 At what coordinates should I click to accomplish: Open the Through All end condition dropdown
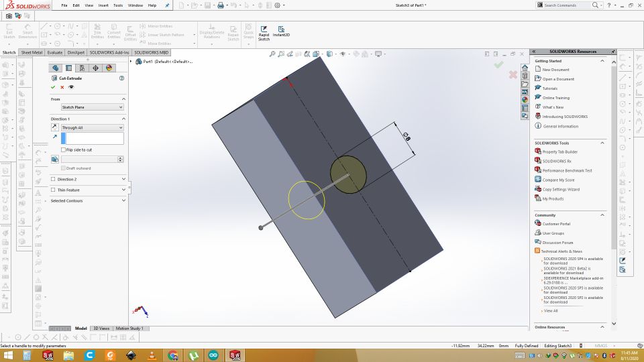pos(92,127)
